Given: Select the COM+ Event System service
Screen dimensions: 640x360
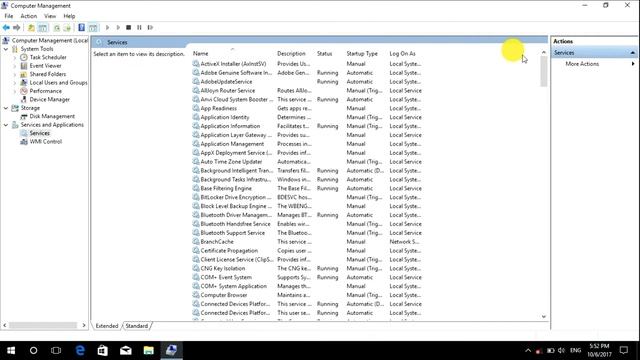Looking at the screenshot, I should point(226,278).
